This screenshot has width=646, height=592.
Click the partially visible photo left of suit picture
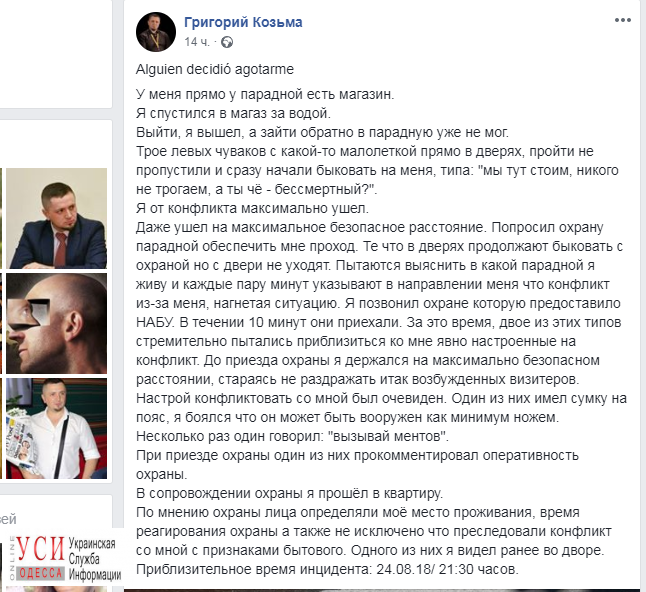click(1, 218)
